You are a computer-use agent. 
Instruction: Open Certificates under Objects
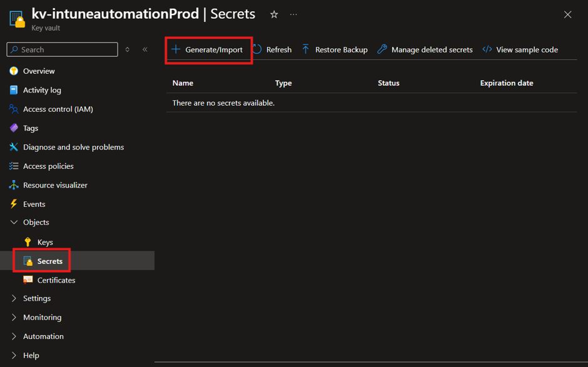tap(56, 280)
